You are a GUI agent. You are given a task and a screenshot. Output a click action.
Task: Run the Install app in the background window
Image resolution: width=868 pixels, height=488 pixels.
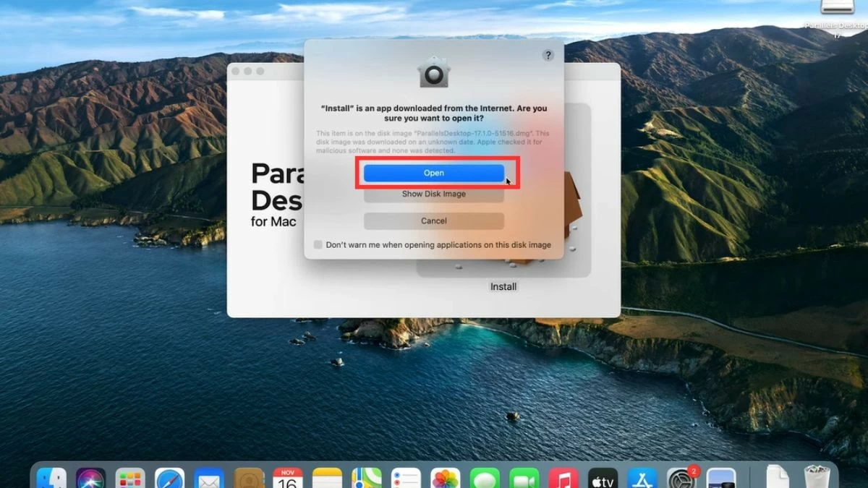[x=503, y=286]
